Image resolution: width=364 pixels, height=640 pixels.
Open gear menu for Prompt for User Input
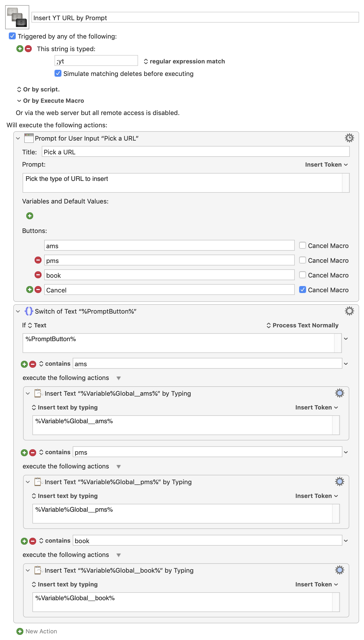click(x=349, y=138)
